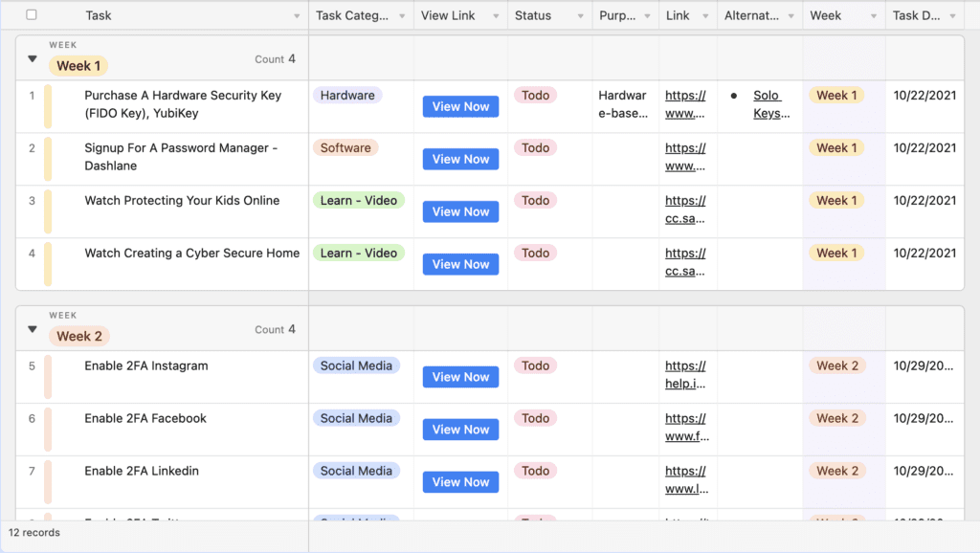This screenshot has width=980, height=553.
Task: Select row number 7 for Enable 2FA Linkedin
Action: pyautogui.click(x=32, y=472)
